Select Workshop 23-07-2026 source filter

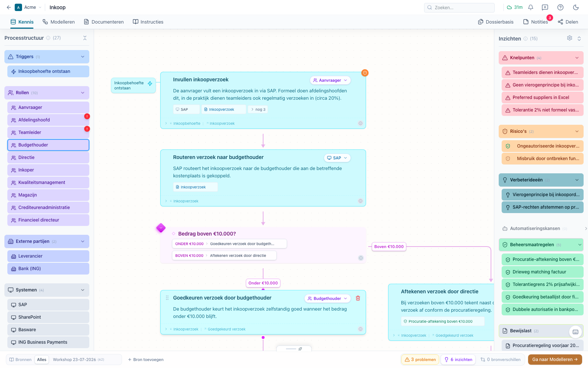pos(78,360)
